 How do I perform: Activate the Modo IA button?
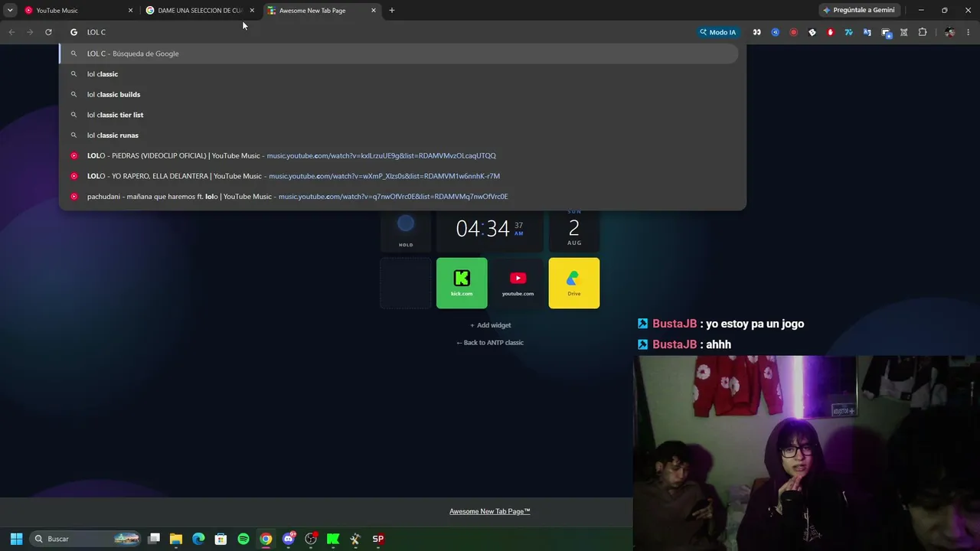[717, 32]
